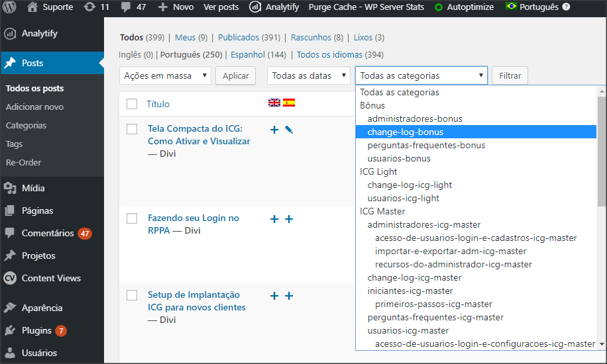Open the Suporte site home icon
The width and height of the screenshot is (607, 364).
tap(32, 7)
